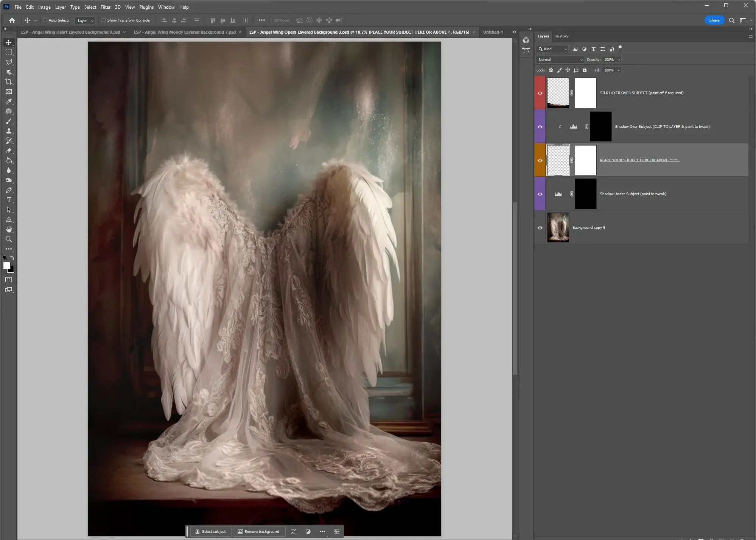Go to Photoshop Home screen
This screenshot has height=540, width=756.
pyautogui.click(x=12, y=20)
